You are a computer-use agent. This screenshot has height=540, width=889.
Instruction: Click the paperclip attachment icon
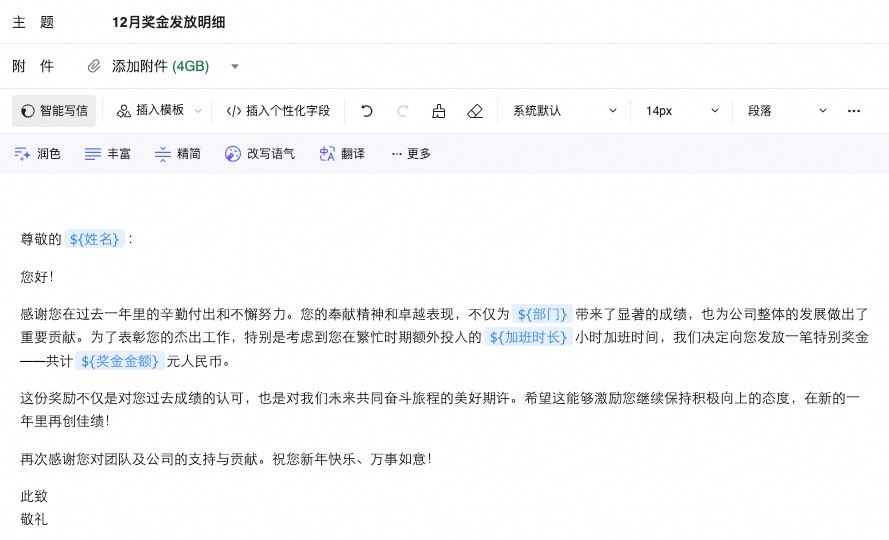tap(94, 66)
